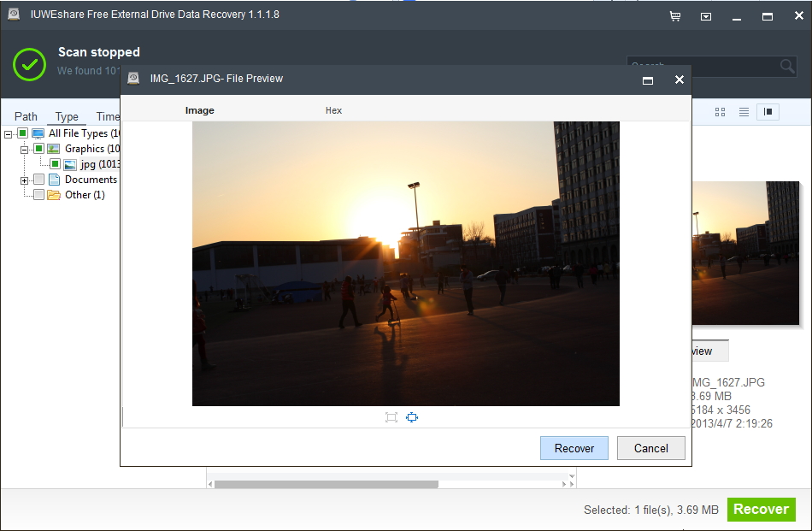Switch to the Image preview tab

pyautogui.click(x=200, y=110)
